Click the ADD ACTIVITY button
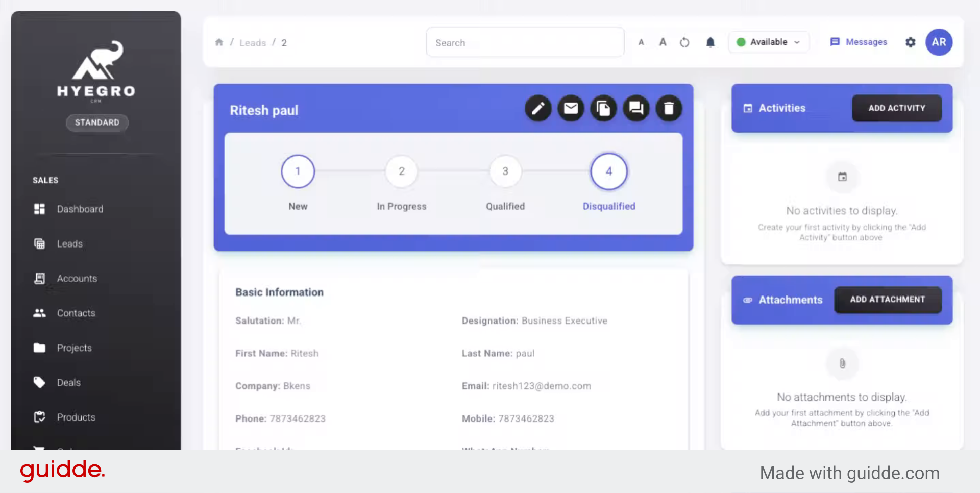Viewport: 980px width, 493px height. (896, 108)
